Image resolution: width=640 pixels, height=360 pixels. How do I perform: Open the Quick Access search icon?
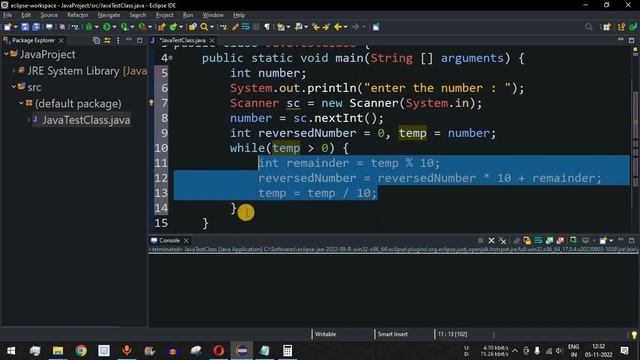tap(589, 27)
